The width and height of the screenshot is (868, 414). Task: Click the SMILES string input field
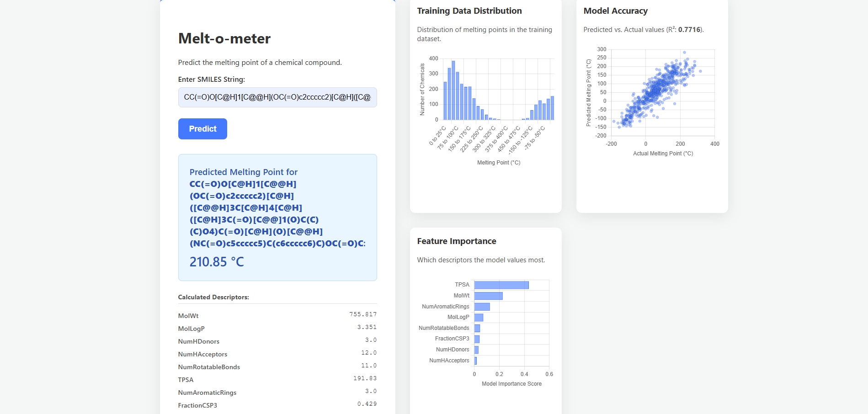[277, 97]
